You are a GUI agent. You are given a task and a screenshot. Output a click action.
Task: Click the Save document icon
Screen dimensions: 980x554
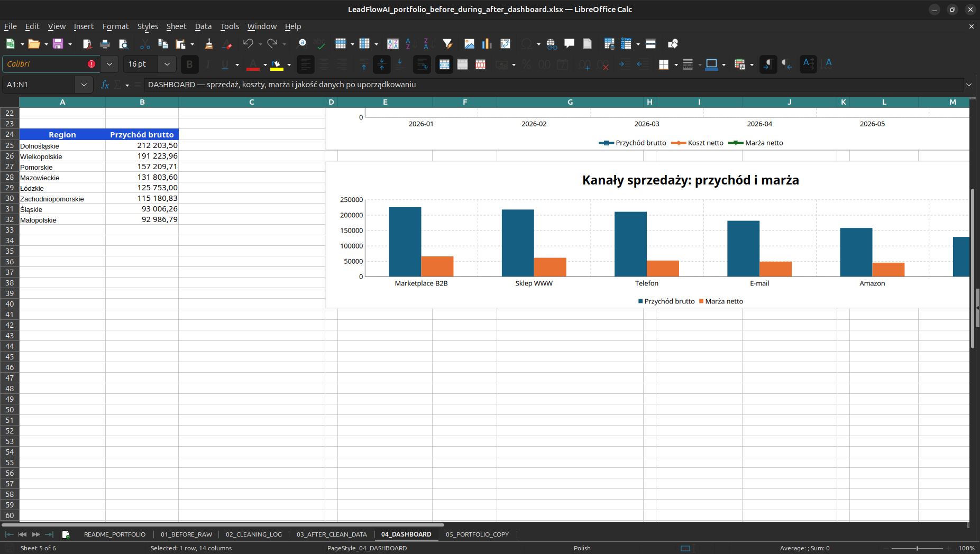[x=58, y=44]
